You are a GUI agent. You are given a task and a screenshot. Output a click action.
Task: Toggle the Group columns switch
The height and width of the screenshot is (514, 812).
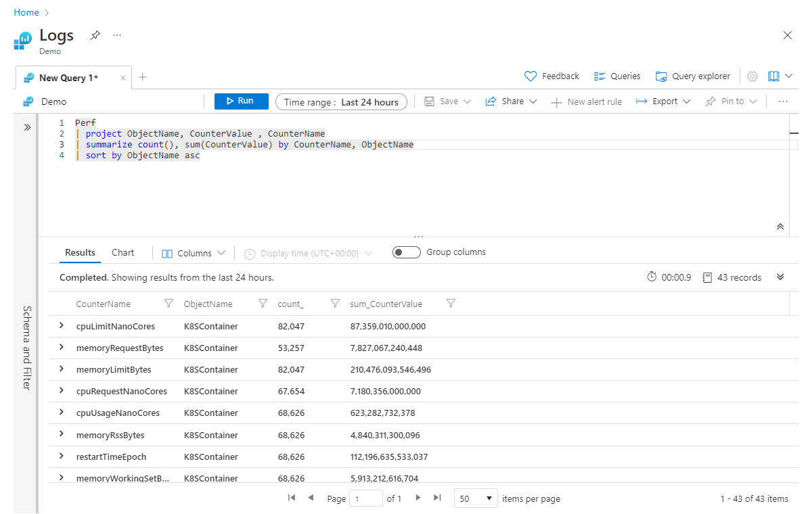[x=406, y=252]
